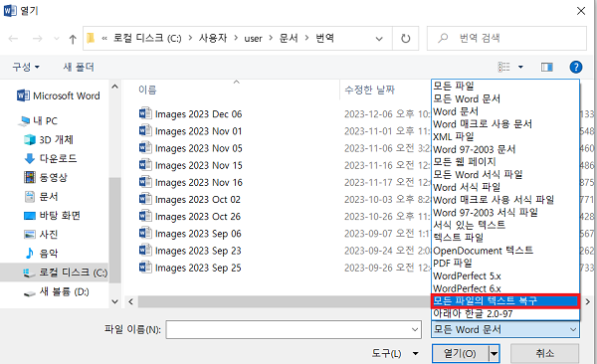
Task: Choose Word 매크로 사용 문서 option
Action: 505,124
